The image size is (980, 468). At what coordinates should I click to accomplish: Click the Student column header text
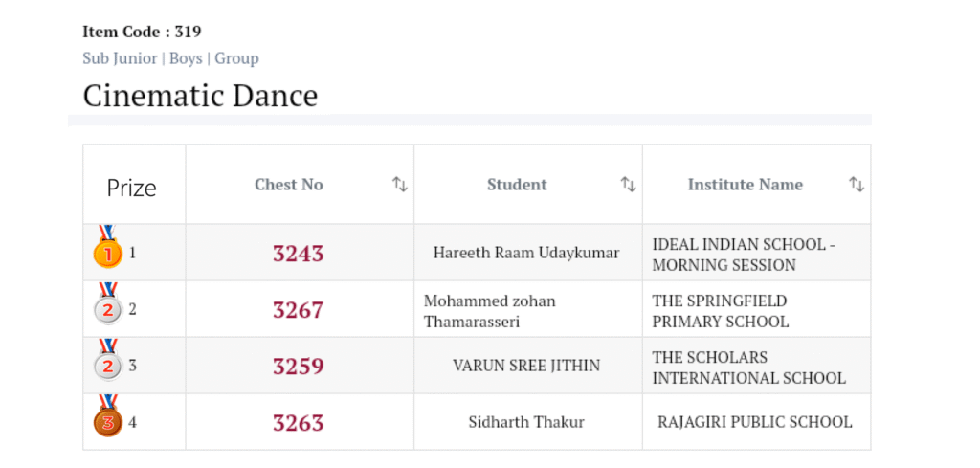coord(517,185)
